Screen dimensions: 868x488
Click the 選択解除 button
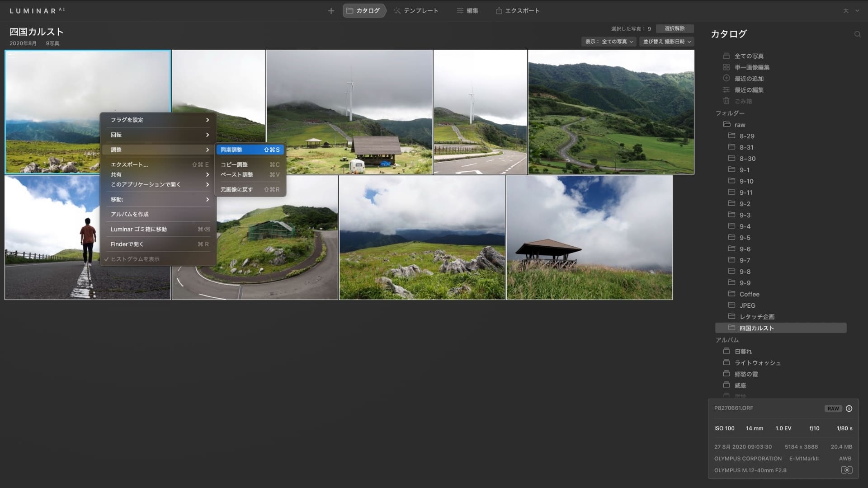(x=674, y=28)
